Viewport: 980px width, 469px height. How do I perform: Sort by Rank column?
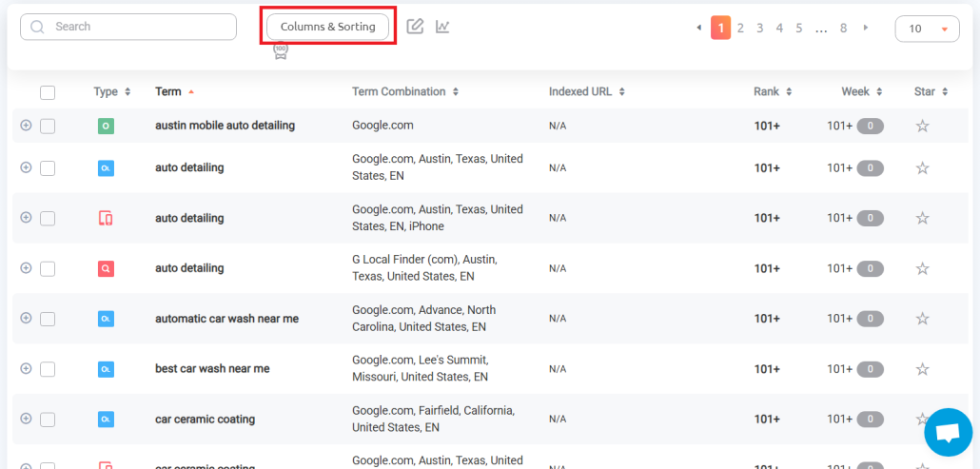(x=773, y=91)
